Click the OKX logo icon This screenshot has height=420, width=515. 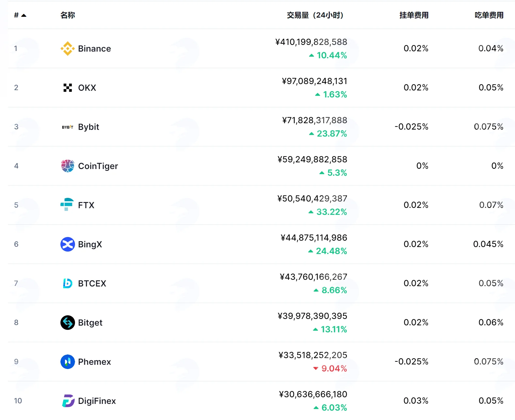tap(67, 88)
